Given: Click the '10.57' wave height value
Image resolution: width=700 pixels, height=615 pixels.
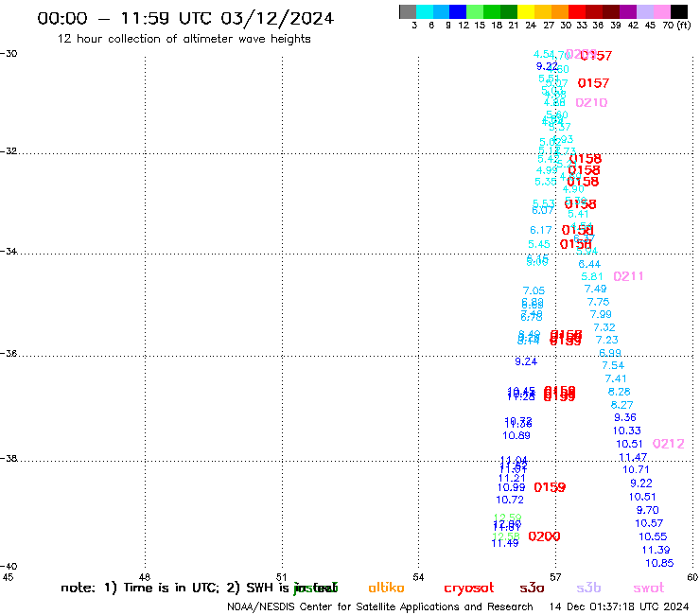Looking at the screenshot, I should click(649, 523).
